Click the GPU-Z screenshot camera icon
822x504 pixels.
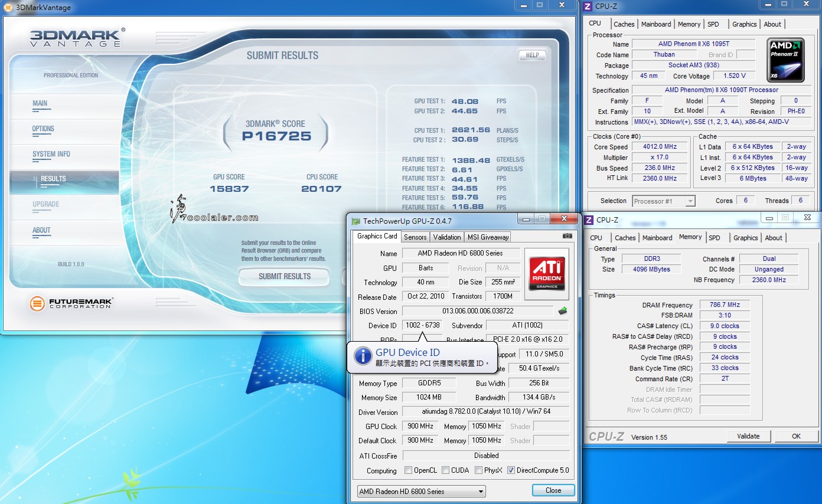tap(567, 236)
